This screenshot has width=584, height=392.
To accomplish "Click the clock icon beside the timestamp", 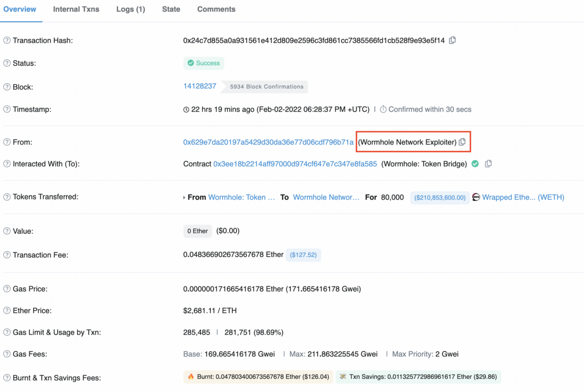I will coord(186,110).
